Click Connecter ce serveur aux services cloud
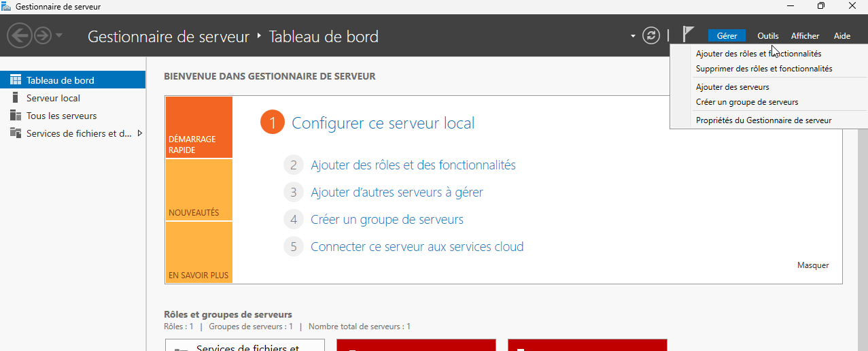 pos(417,247)
